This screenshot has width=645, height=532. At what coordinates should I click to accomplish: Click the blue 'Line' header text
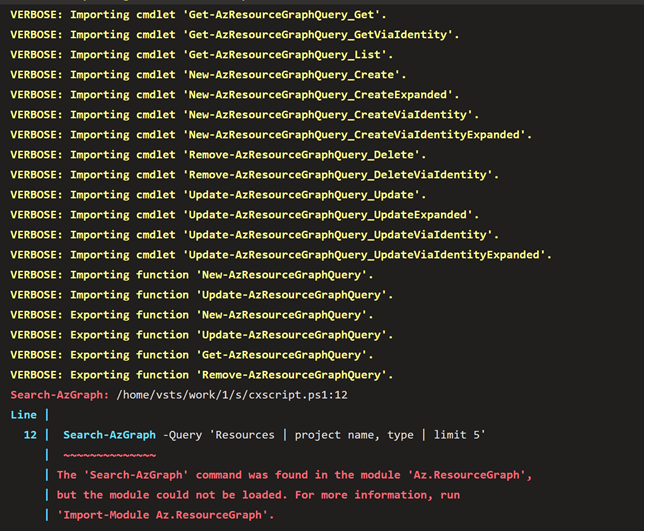[23, 415]
